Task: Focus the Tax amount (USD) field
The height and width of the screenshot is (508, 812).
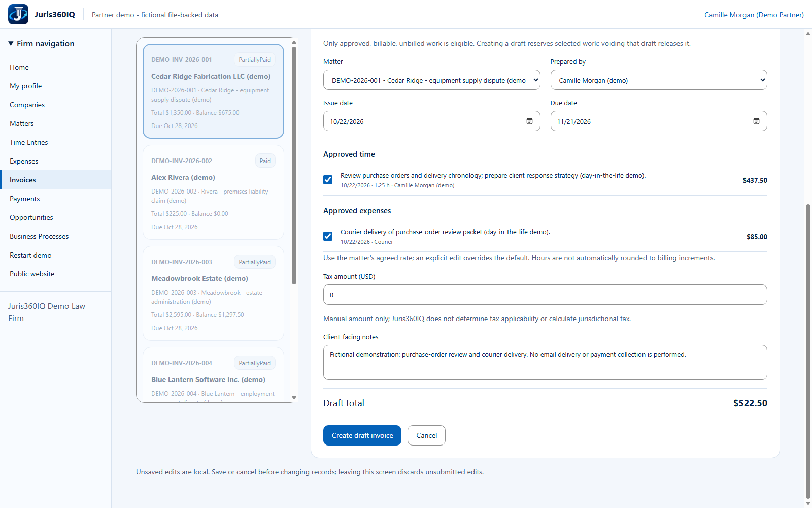Action: (x=545, y=295)
